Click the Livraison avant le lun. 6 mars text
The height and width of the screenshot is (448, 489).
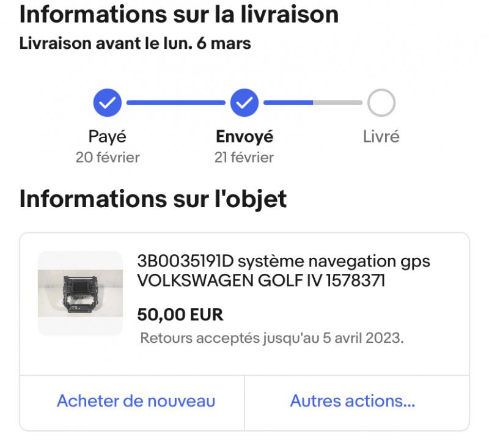(x=135, y=43)
